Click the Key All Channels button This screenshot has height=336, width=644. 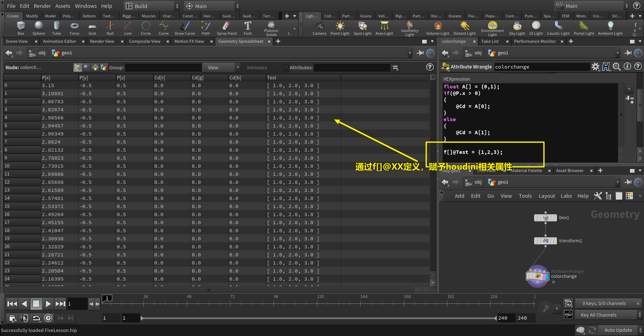[x=599, y=315]
